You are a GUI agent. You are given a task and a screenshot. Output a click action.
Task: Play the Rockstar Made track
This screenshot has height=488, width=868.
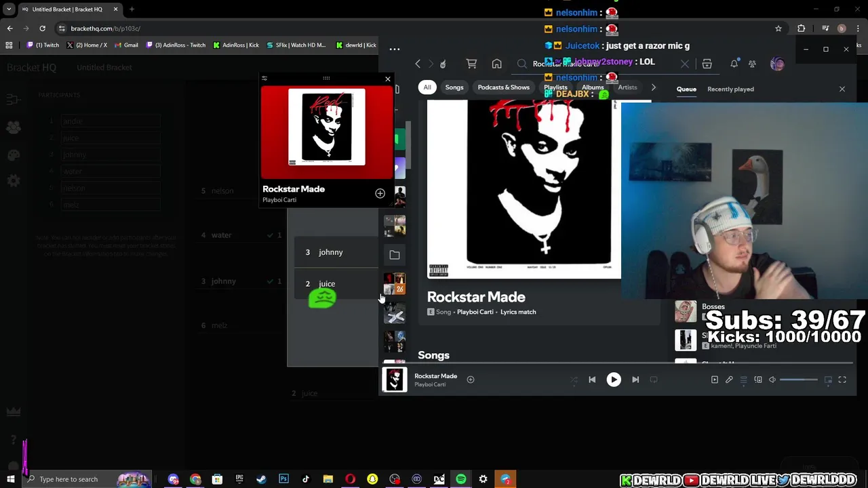613,380
